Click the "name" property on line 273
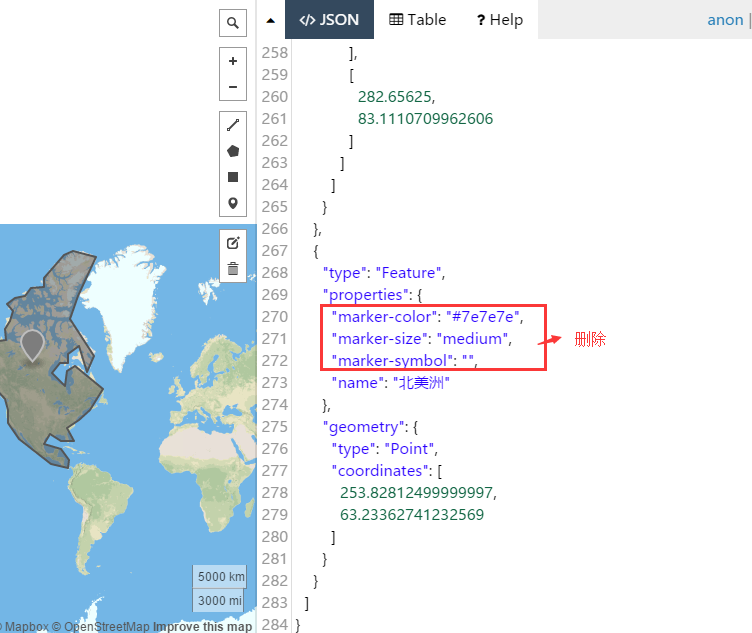Image resolution: width=752 pixels, height=633 pixels. [358, 383]
